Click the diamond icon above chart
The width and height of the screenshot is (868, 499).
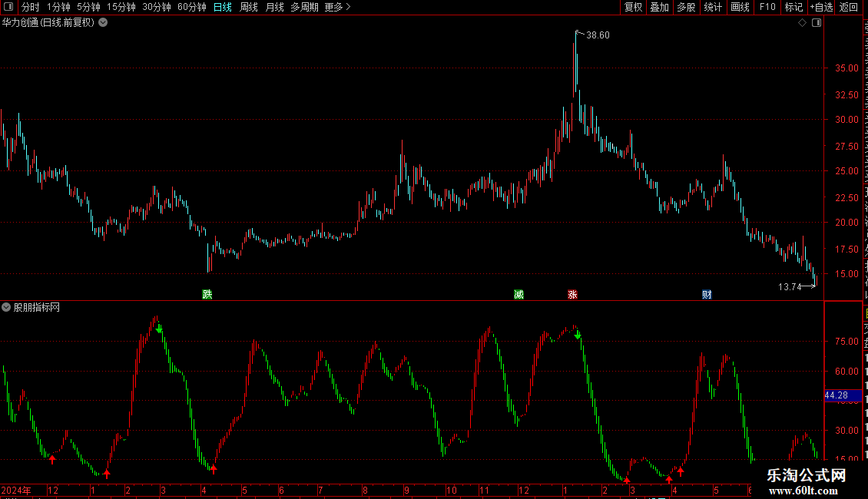pyautogui.click(x=802, y=23)
